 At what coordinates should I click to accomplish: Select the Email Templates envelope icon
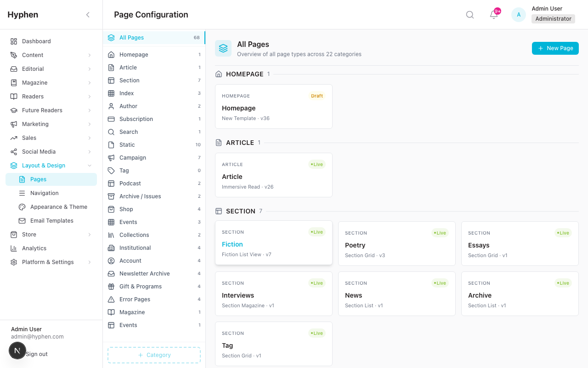[x=22, y=220]
